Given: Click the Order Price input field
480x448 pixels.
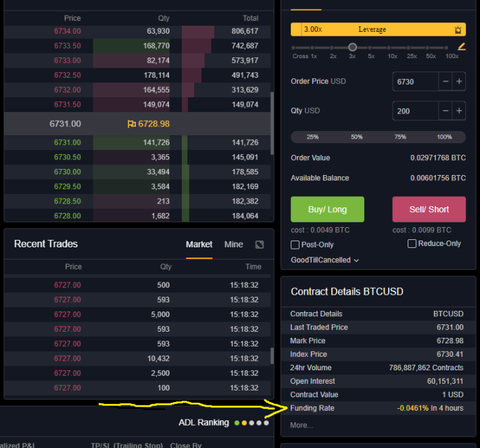Looking at the screenshot, I should point(416,82).
